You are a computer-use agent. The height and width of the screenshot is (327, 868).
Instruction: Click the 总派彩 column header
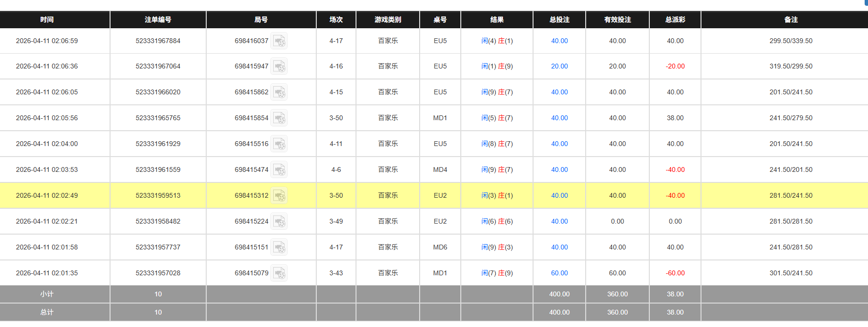(x=675, y=20)
